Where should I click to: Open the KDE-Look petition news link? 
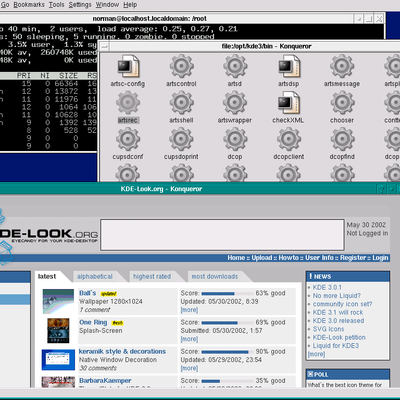(x=339, y=337)
